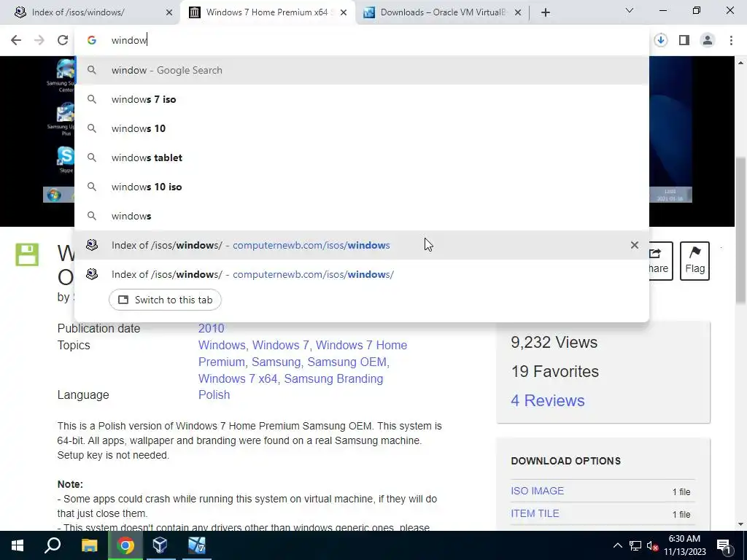The image size is (747, 560).
Task: Open the VirtualBox cube taskbar icon
Action: [160, 545]
